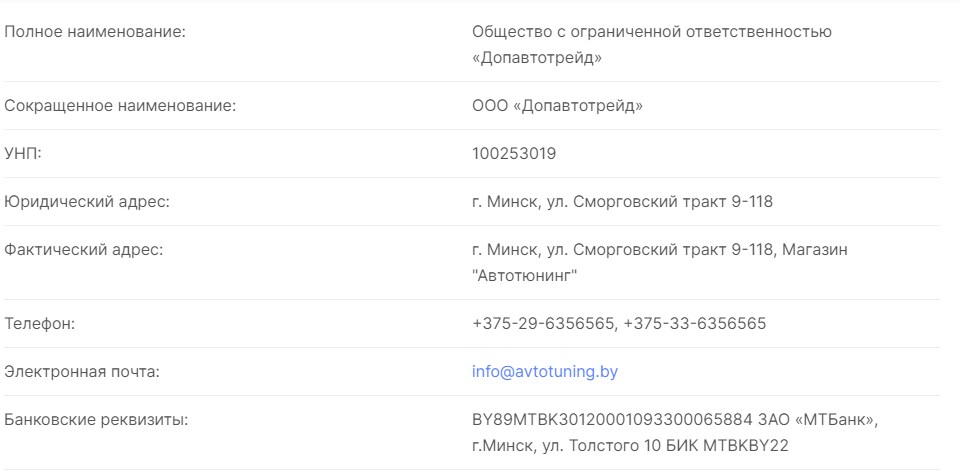Image resolution: width=960 pixels, height=476 pixels.
Task: Click the 'Сокращенное наименование' label
Action: point(121,106)
